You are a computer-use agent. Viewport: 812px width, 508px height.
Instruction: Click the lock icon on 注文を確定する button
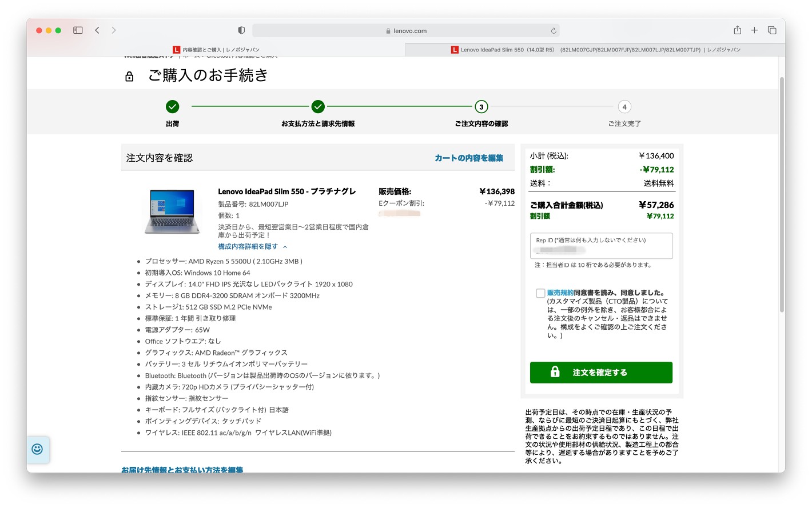click(555, 372)
